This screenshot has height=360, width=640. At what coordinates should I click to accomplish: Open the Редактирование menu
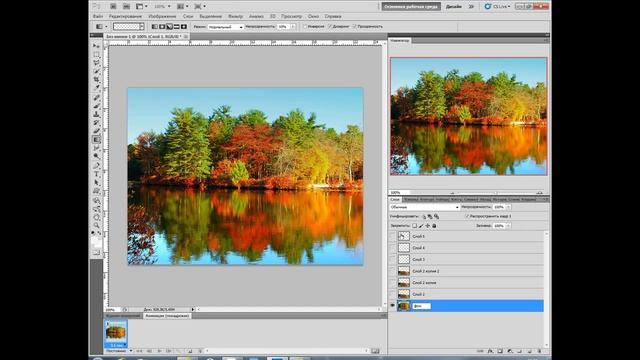tap(125, 16)
